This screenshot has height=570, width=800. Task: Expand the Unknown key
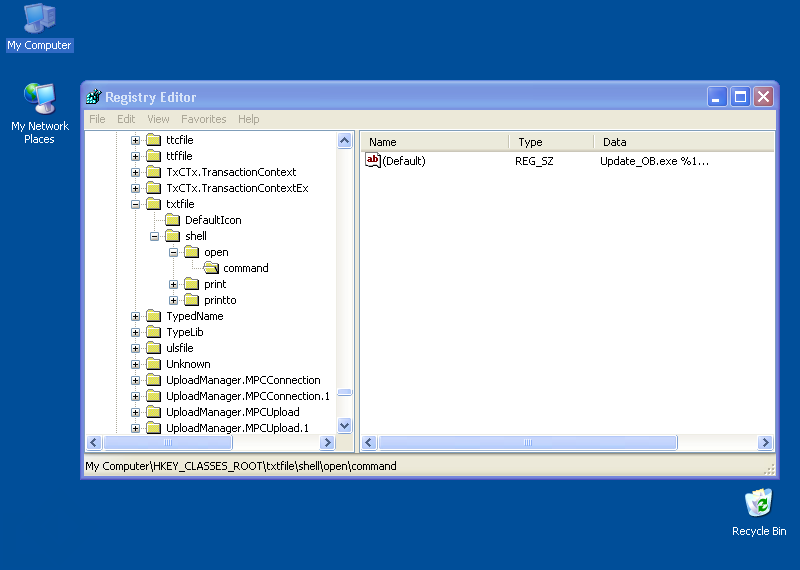click(135, 364)
